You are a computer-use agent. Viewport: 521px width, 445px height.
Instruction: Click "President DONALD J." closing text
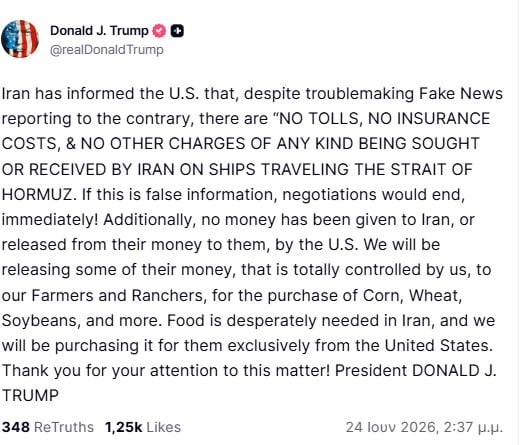click(415, 371)
